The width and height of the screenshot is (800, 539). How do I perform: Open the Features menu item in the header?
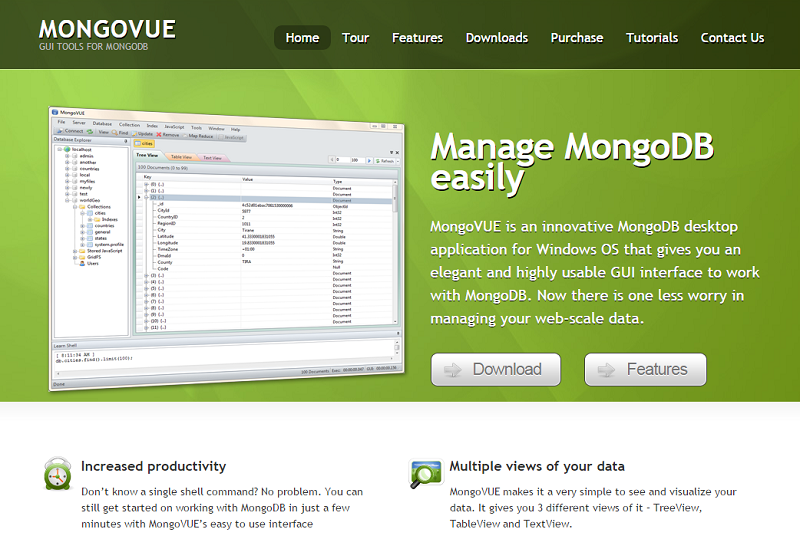point(417,38)
